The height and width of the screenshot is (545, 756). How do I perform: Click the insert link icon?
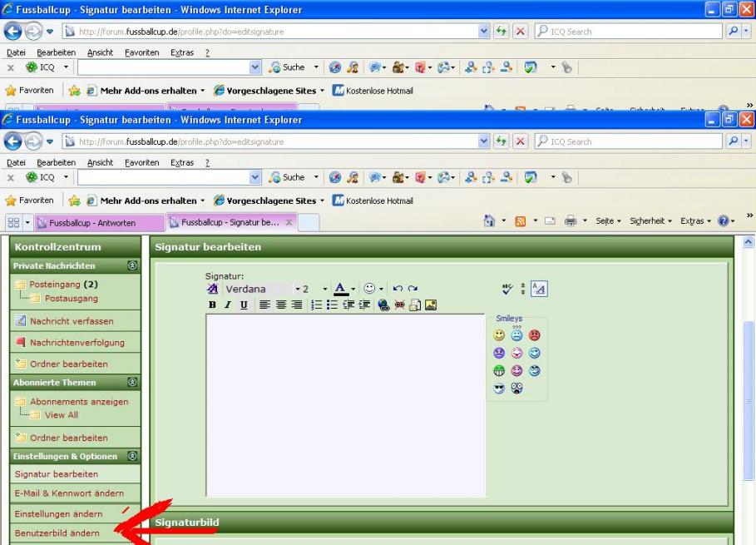point(383,305)
